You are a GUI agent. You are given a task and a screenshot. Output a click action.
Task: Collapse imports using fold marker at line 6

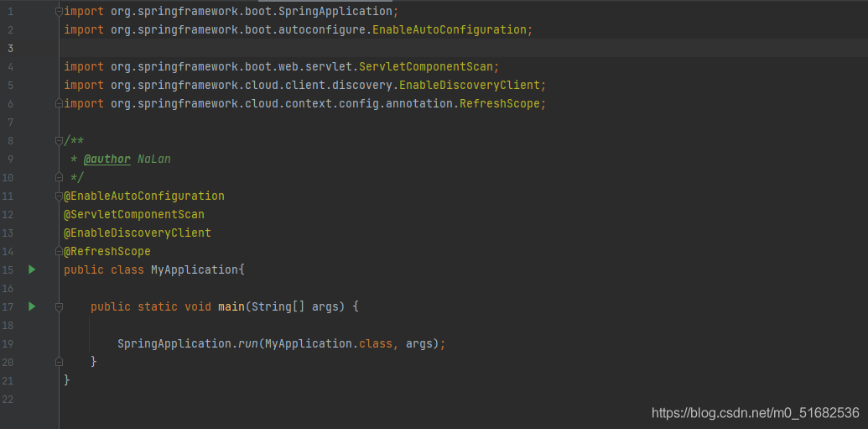pyautogui.click(x=59, y=103)
